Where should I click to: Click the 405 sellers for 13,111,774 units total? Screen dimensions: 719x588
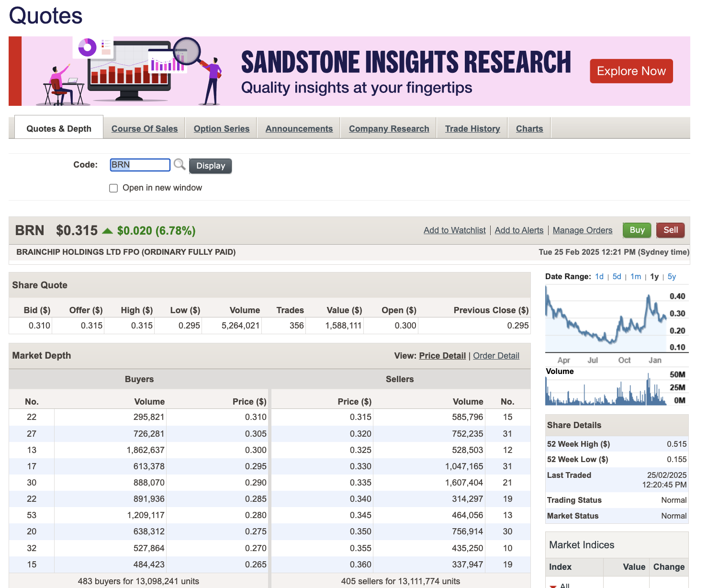point(401,581)
